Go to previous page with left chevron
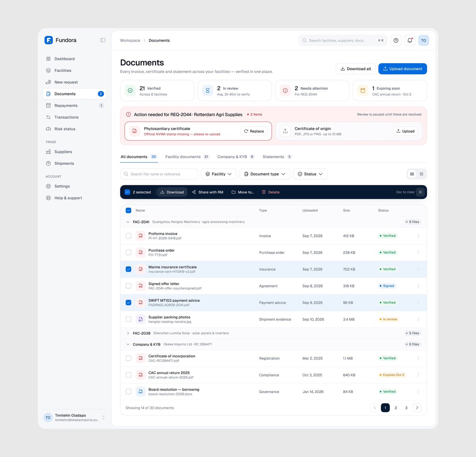 [374, 408]
